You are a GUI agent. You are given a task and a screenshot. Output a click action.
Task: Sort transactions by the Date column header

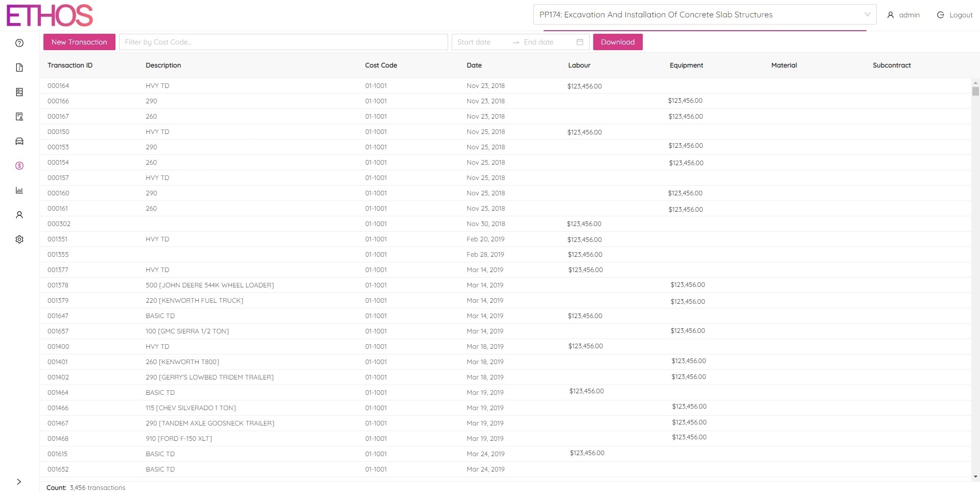click(x=474, y=65)
